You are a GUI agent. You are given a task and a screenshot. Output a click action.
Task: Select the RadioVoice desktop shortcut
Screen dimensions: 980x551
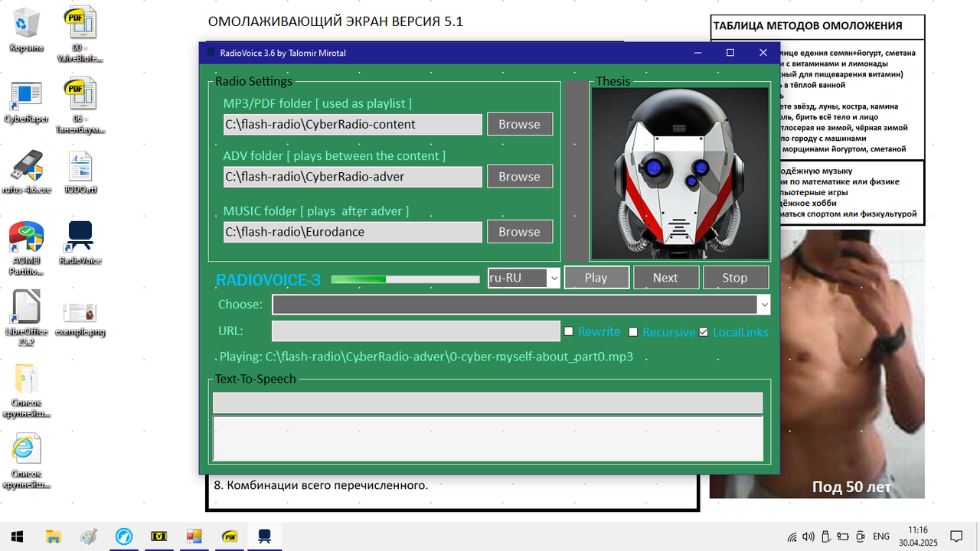(x=80, y=243)
